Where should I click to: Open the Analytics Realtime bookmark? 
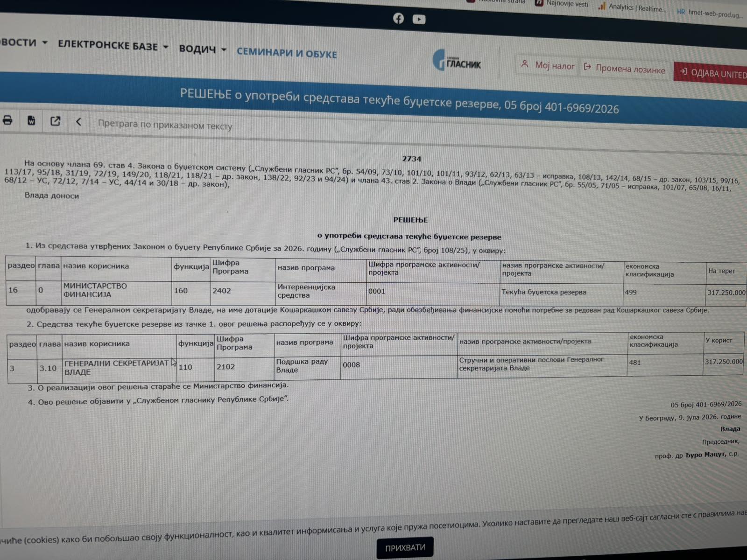tap(633, 7)
